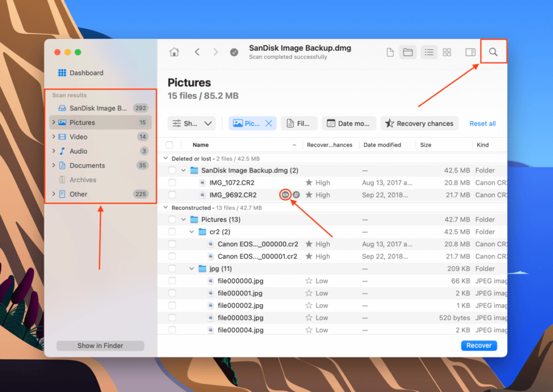
Task: Select the file type view icon
Action: coord(390,52)
